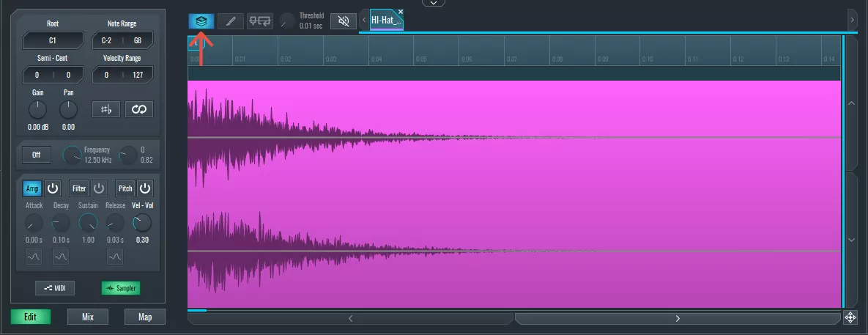Click the Decay value 0.10 s
This screenshot has width=868, height=335.
61,240
